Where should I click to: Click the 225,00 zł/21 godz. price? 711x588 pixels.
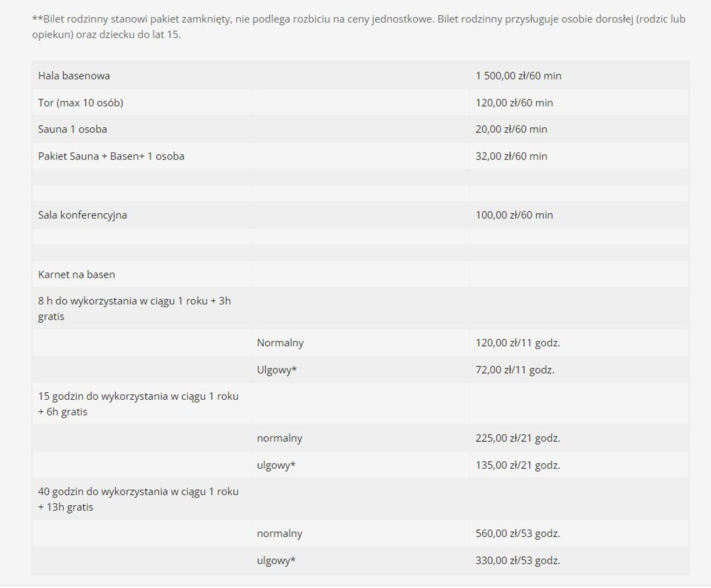pos(518,438)
